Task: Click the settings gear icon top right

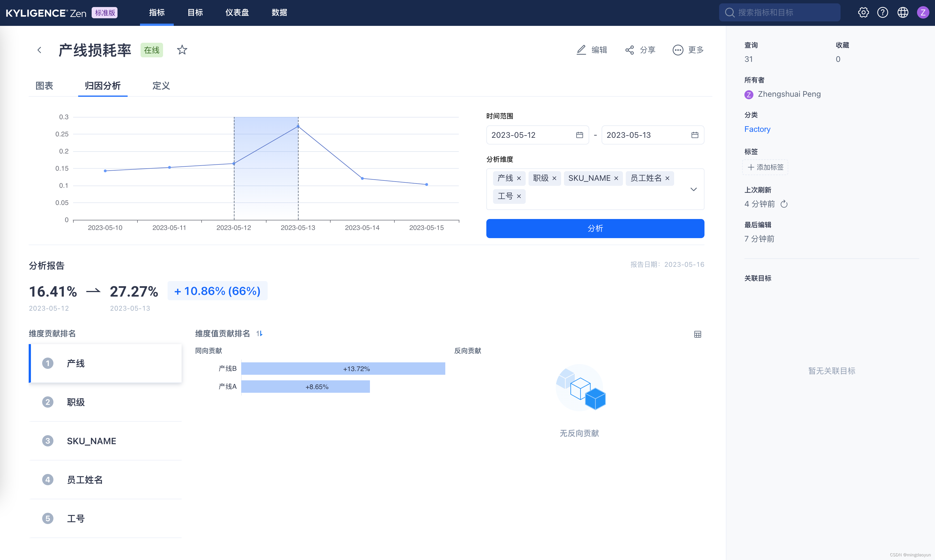Action: tap(864, 13)
